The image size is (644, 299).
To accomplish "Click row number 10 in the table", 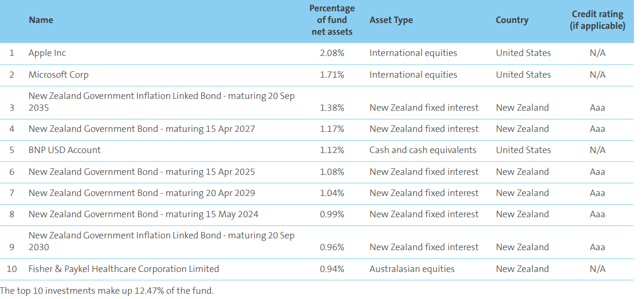I will 12,269.
